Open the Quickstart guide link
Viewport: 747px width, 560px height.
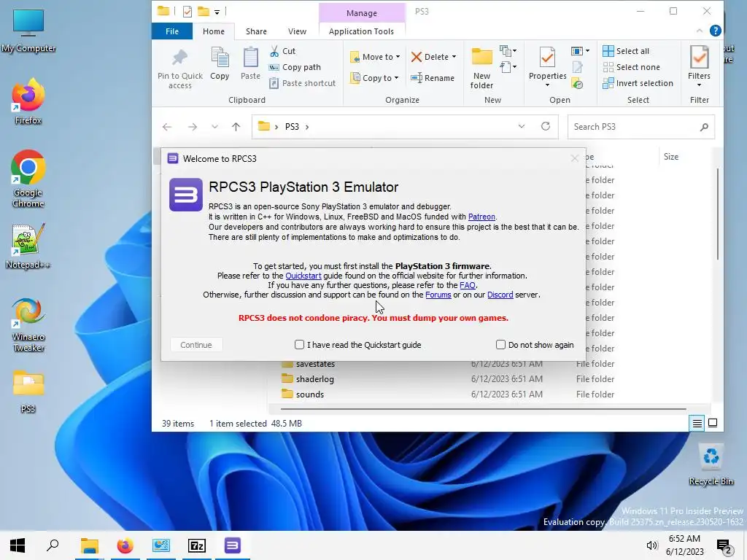(303, 276)
